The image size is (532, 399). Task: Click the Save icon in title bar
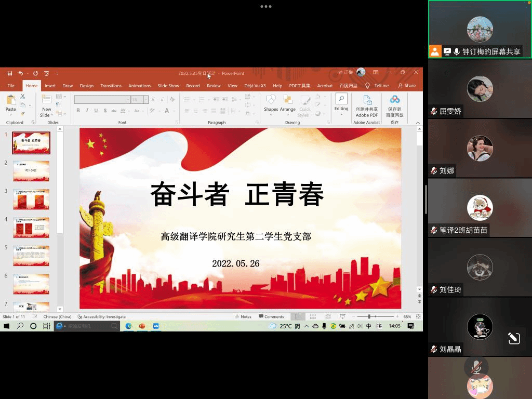click(x=9, y=73)
